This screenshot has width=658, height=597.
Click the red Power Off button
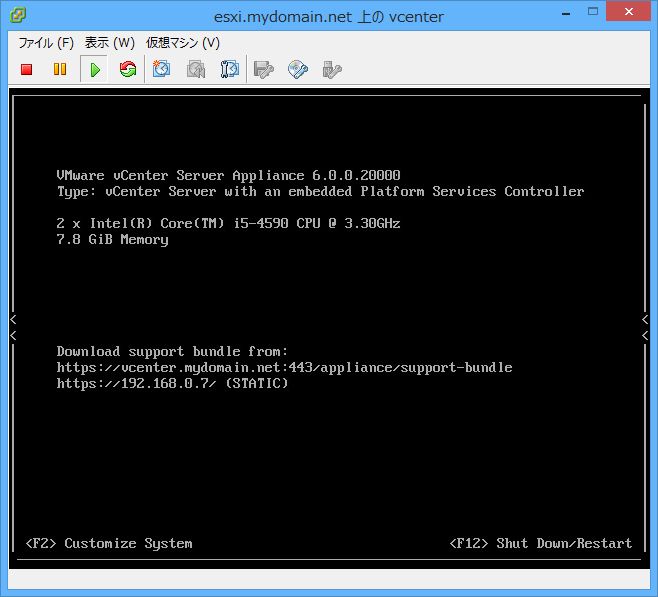[x=26, y=69]
